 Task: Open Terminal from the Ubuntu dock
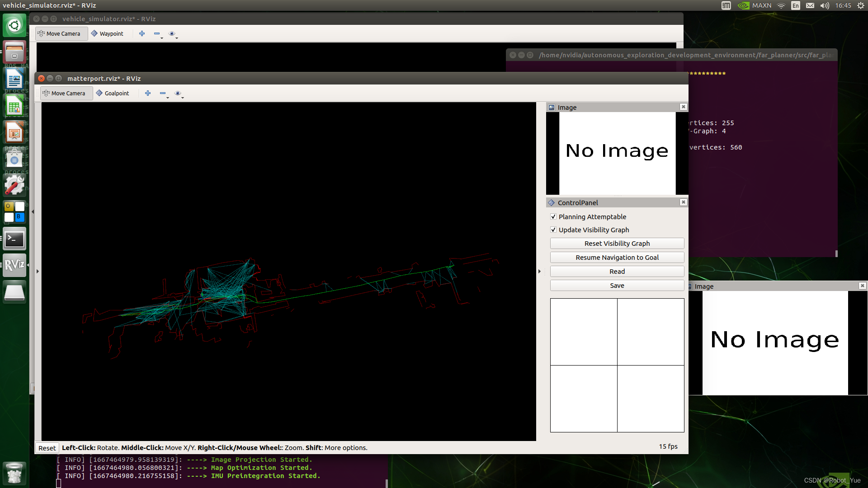pos(14,239)
